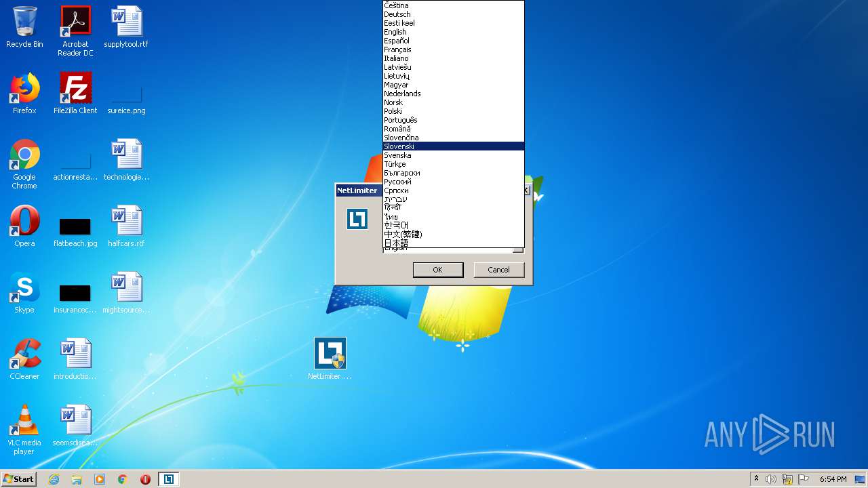The width and height of the screenshot is (868, 488).
Task: Choose Deutsch from the language list
Action: (454, 14)
